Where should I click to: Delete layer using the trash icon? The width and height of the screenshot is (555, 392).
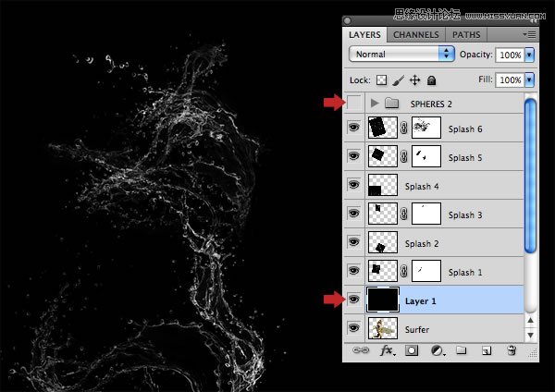(512, 351)
